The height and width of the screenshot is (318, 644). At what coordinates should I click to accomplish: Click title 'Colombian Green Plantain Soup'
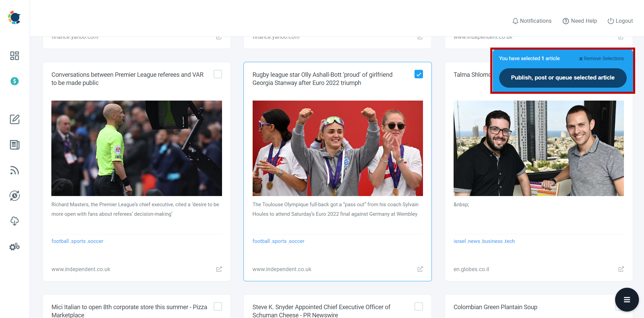[x=495, y=307]
